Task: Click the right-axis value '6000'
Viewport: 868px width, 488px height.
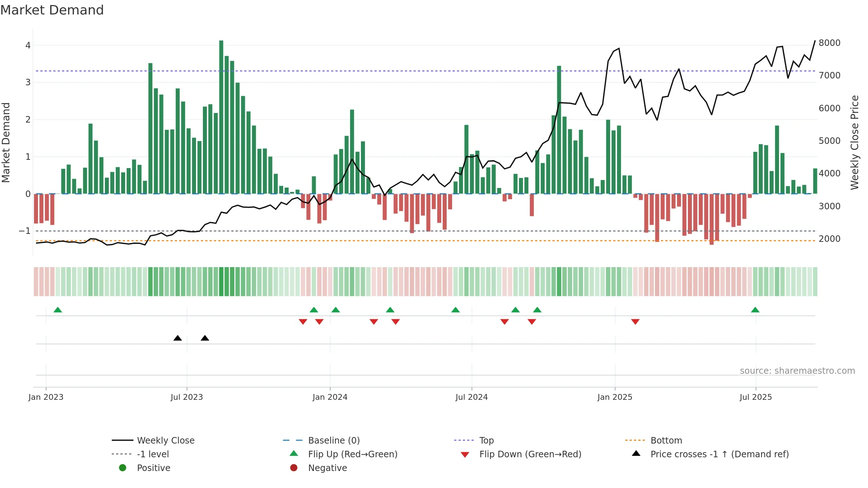Action: (830, 108)
